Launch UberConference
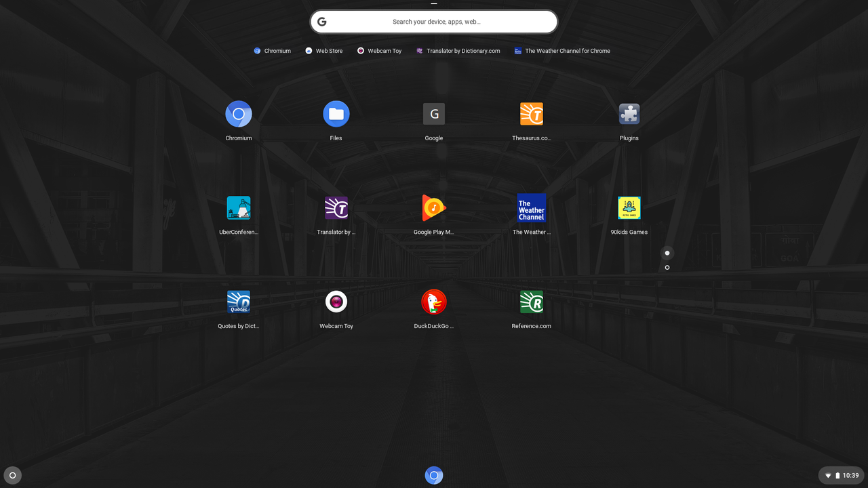 (238, 207)
